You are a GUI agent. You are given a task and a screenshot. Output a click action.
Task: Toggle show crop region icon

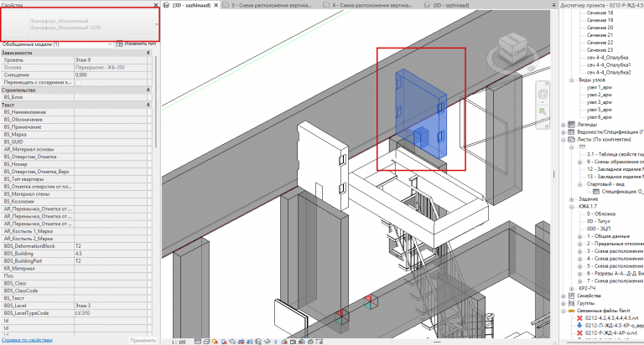click(x=250, y=342)
